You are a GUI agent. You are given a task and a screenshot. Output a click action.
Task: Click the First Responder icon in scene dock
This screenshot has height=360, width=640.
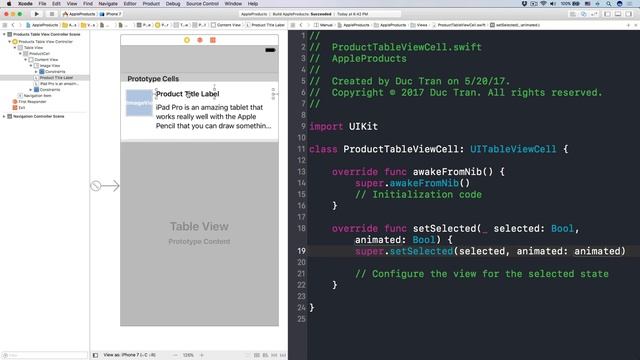[x=200, y=40]
